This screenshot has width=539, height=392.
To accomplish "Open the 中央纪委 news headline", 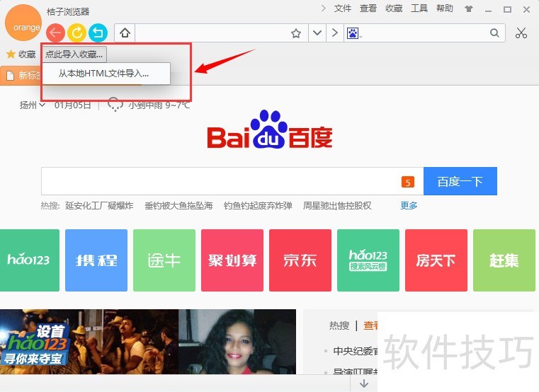I will (x=356, y=351).
